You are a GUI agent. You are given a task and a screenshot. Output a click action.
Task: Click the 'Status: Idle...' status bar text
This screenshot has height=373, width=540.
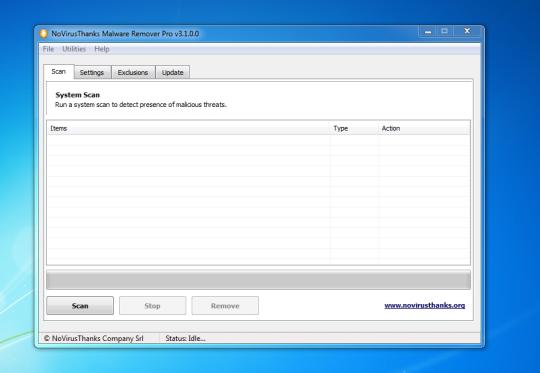[x=185, y=339]
